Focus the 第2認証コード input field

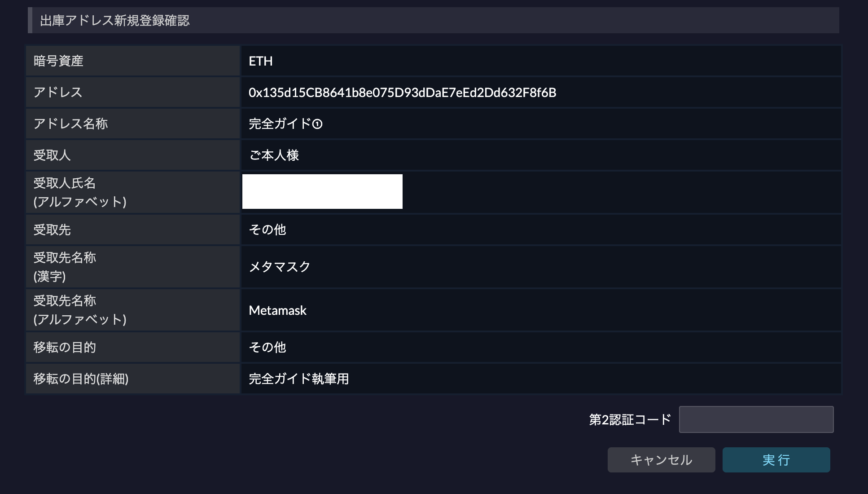(756, 419)
